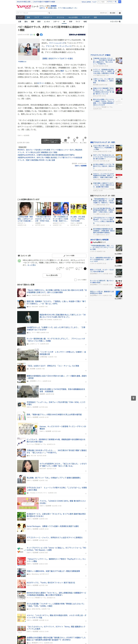
Task: Dismiss the 関西万博 駐車場 article suggestion
Action: click(86, 308)
